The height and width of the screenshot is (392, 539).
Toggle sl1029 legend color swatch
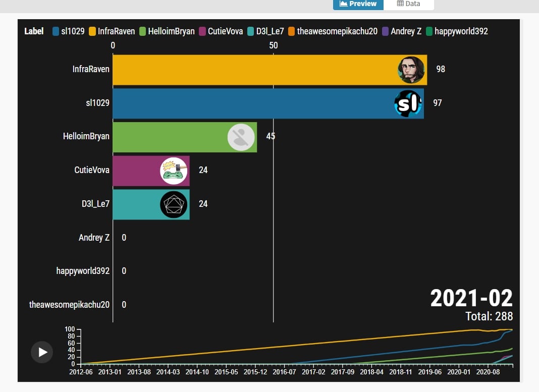click(x=56, y=31)
